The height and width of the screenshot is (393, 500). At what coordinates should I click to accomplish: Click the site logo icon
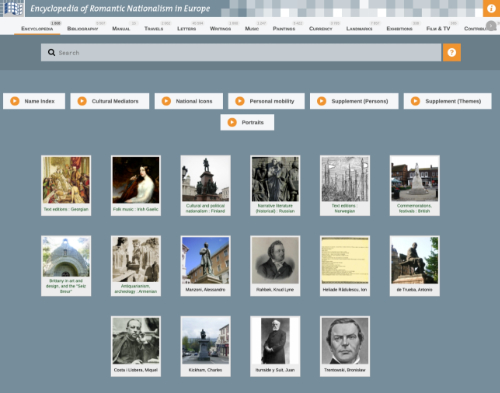[x=13, y=8]
